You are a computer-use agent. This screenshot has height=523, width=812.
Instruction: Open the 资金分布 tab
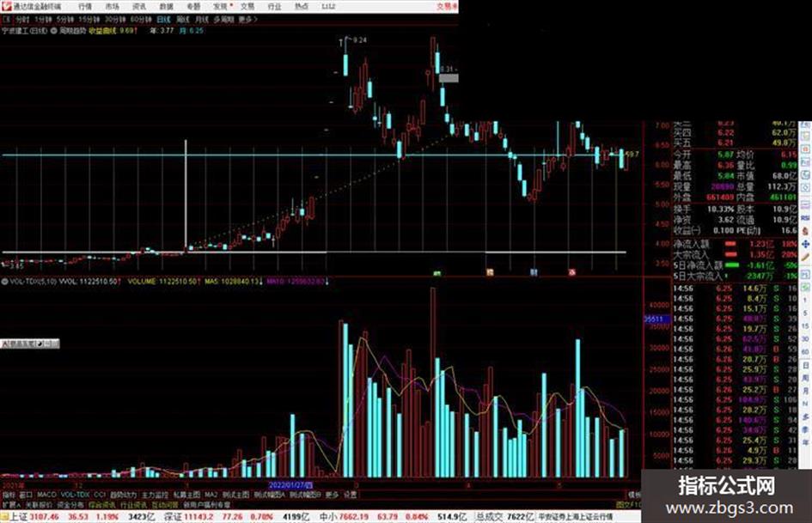70,505
